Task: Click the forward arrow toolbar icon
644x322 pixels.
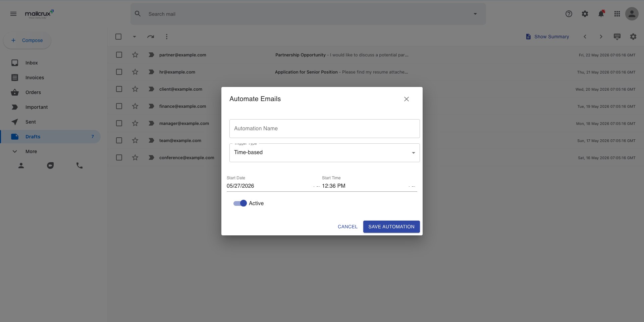Action: pos(151,37)
